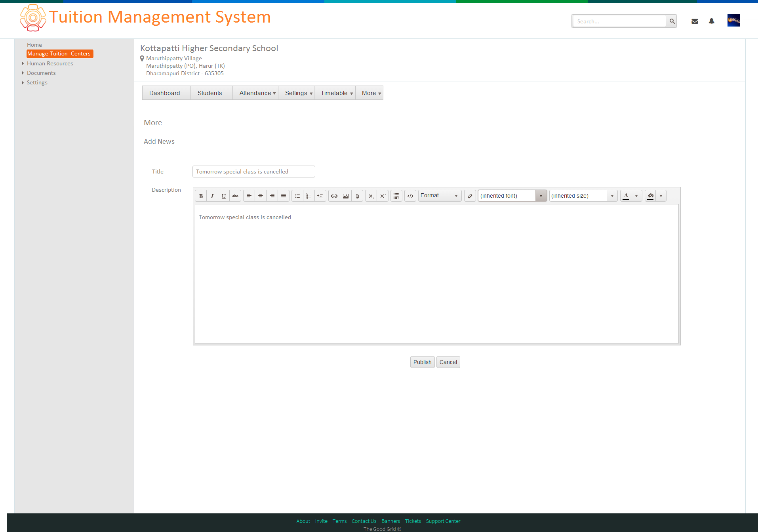Toggle underline formatting
This screenshot has height=532, width=758.
pos(224,196)
